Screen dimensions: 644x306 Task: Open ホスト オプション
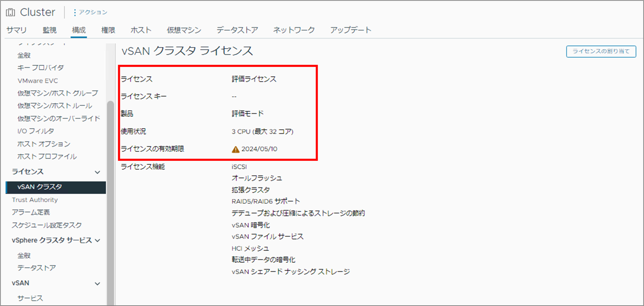coord(44,144)
